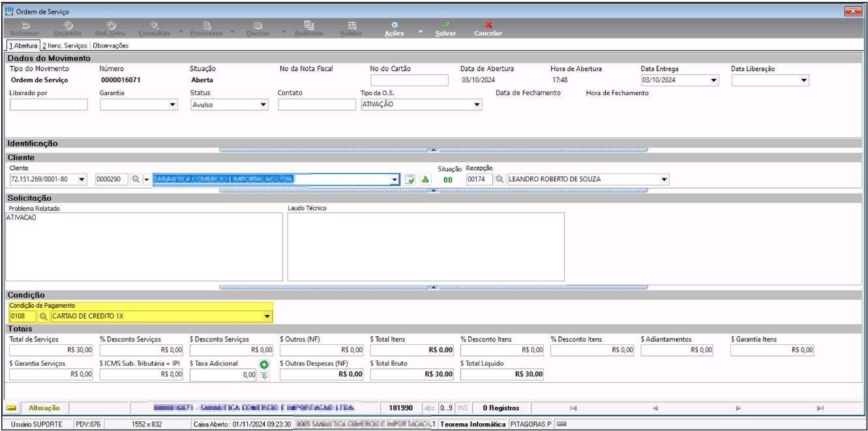Click the Liberado por input field

(x=49, y=104)
